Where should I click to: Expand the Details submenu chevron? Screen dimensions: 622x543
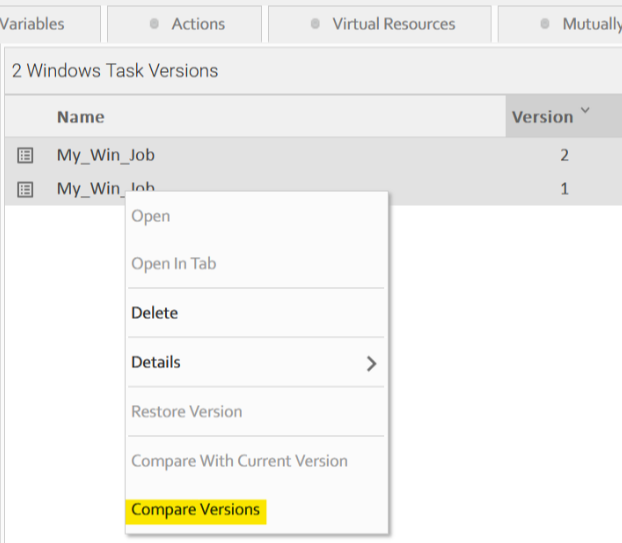tap(371, 363)
